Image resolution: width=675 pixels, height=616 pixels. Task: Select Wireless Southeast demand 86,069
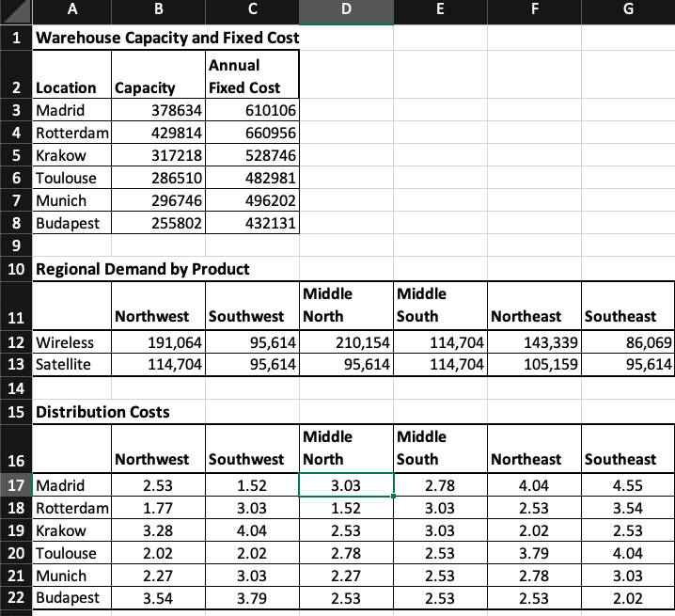(628, 342)
